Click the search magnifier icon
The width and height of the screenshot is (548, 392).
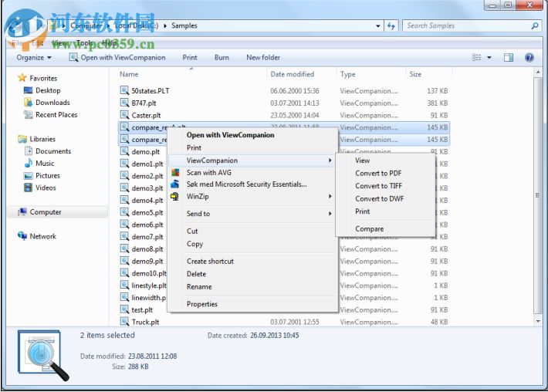535,25
